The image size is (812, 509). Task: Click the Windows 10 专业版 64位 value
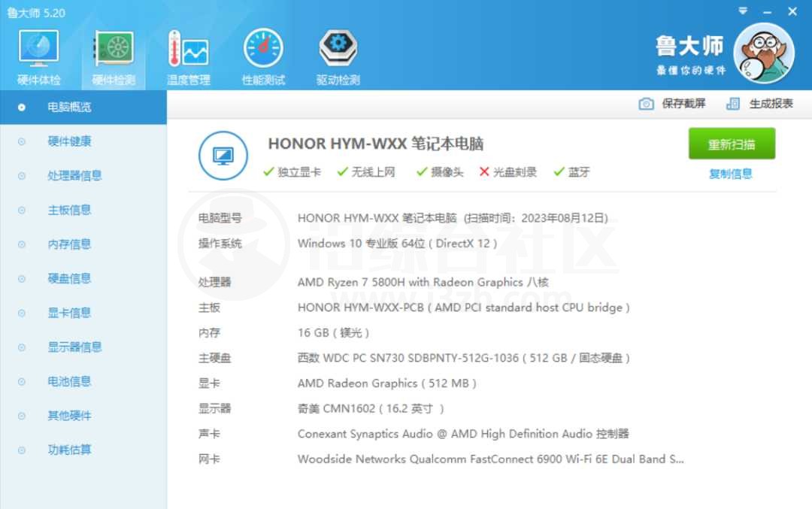397,244
